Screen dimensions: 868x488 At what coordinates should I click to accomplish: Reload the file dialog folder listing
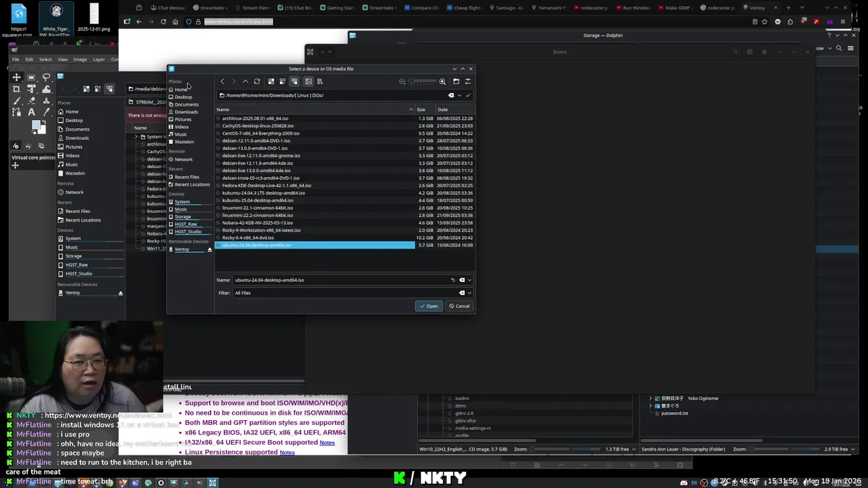[256, 81]
